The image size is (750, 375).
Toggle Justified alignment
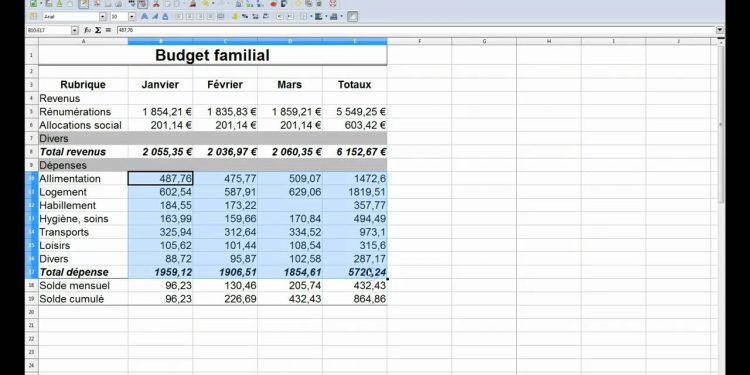point(210,16)
